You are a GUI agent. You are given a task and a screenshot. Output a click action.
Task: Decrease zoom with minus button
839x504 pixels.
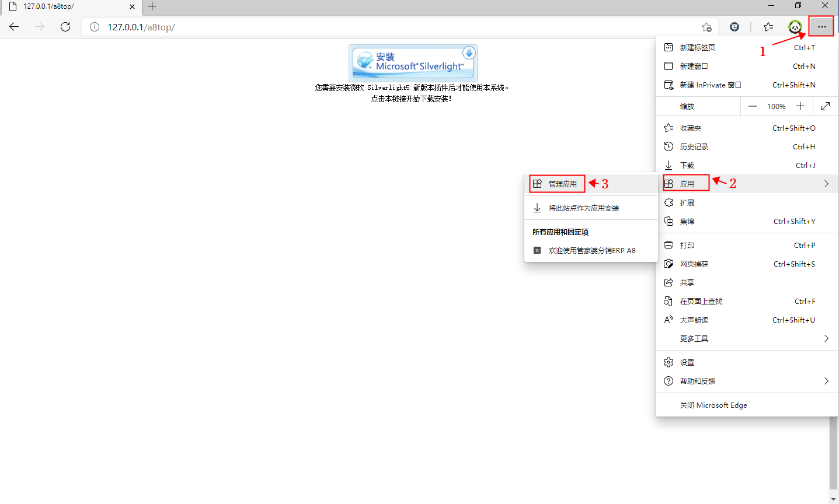click(x=753, y=106)
